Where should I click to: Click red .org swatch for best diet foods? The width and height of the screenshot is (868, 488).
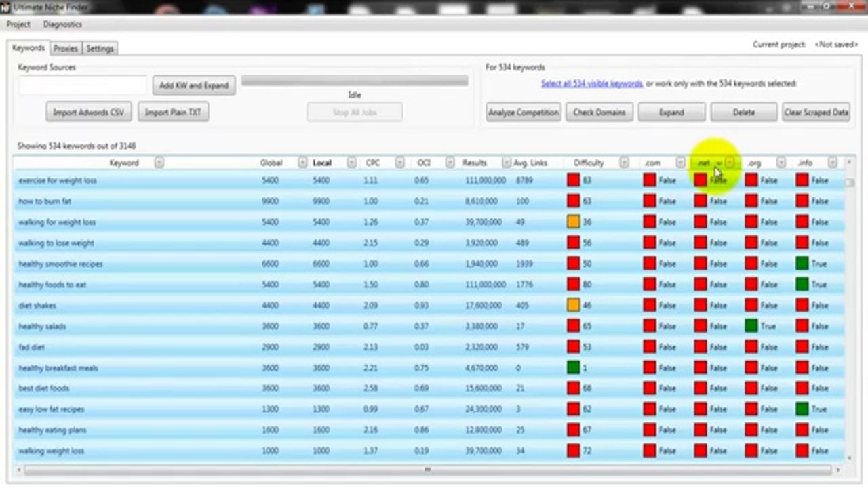click(751, 388)
